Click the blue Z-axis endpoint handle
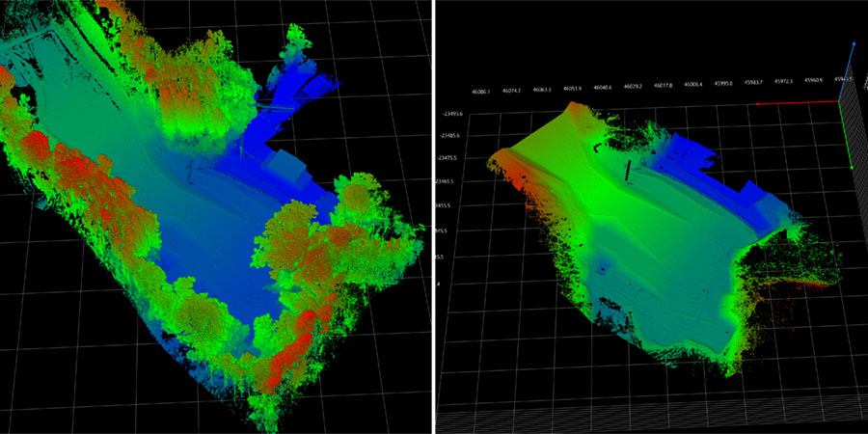The image size is (868, 434). click(x=854, y=44)
